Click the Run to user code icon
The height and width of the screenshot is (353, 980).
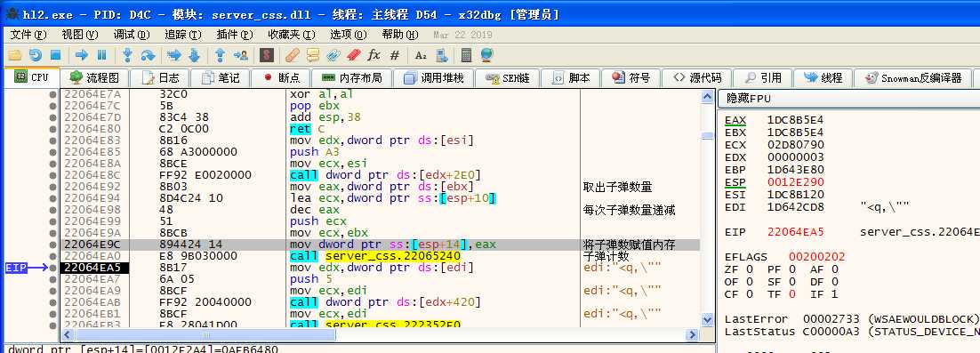pyautogui.click(x=241, y=55)
